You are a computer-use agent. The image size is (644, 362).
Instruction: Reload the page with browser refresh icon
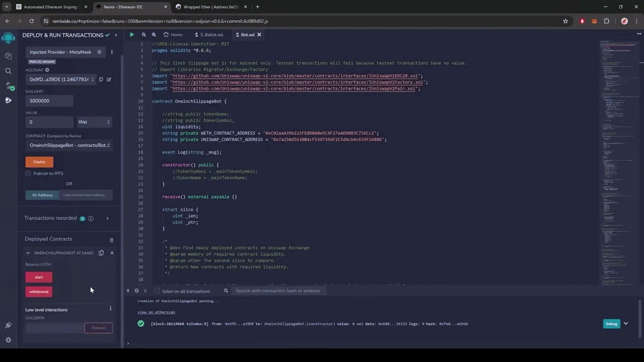31,21
